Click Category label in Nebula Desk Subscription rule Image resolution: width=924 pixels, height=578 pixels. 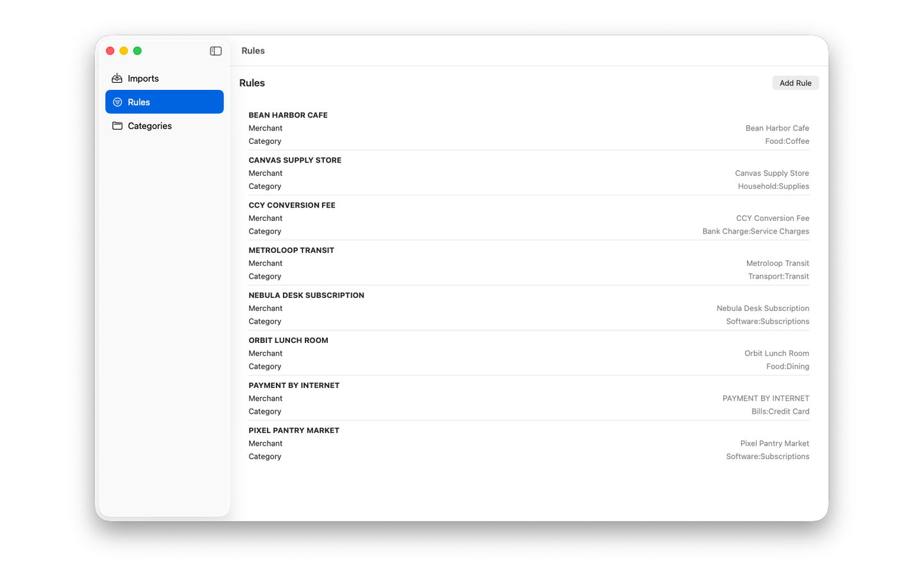(265, 321)
